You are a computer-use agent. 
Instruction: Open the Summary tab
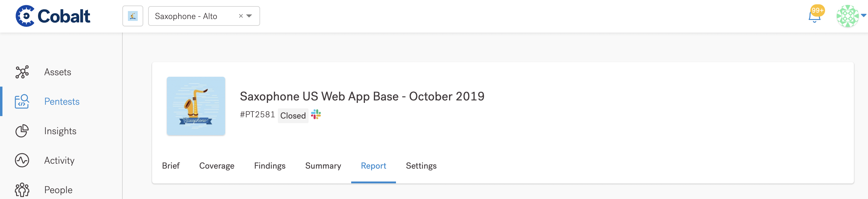323,166
